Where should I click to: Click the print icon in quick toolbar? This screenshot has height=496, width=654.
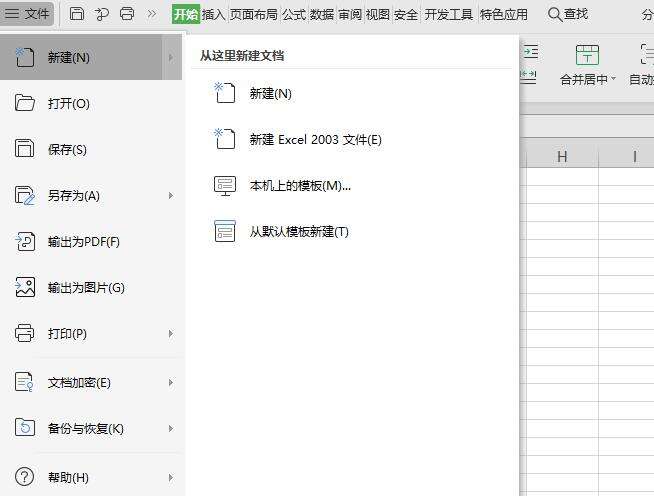pos(127,14)
